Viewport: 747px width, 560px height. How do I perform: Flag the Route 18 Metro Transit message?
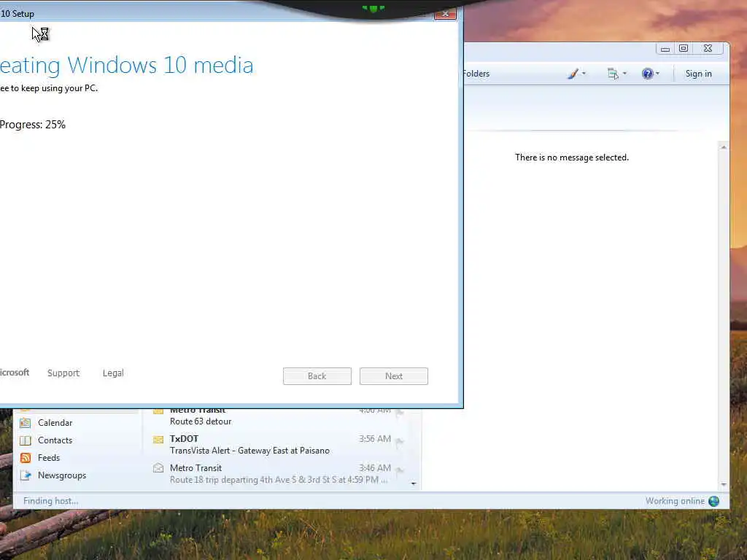(x=400, y=471)
